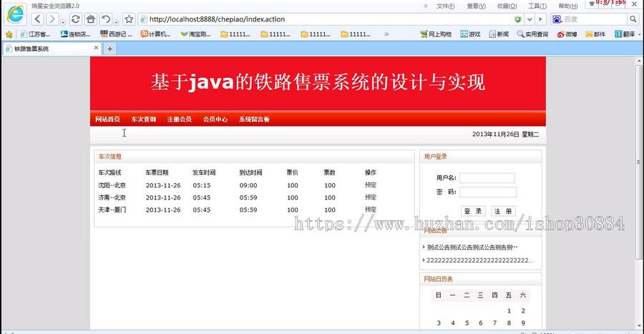Open the first 11111 bookmark folder

tap(235, 34)
